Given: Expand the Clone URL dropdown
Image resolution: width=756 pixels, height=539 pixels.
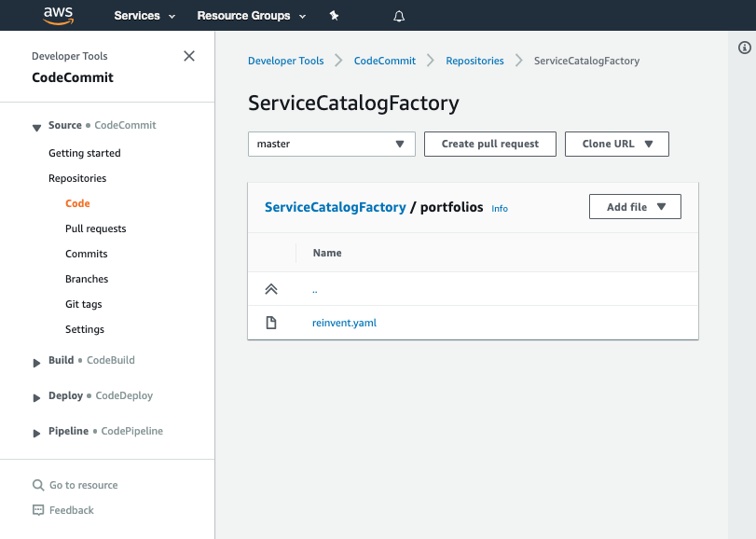Looking at the screenshot, I should [x=617, y=145].
